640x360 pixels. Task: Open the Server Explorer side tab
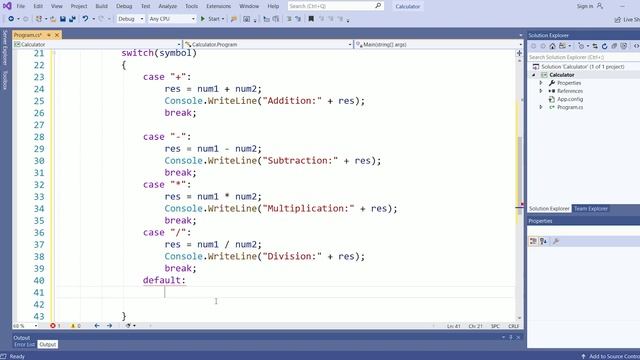(x=5, y=47)
